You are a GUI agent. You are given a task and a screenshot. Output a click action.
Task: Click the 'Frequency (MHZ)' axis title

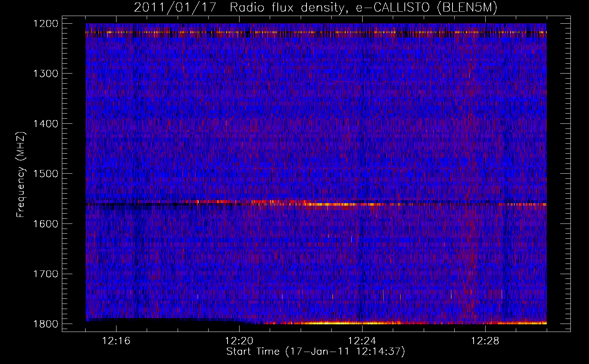click(x=21, y=175)
